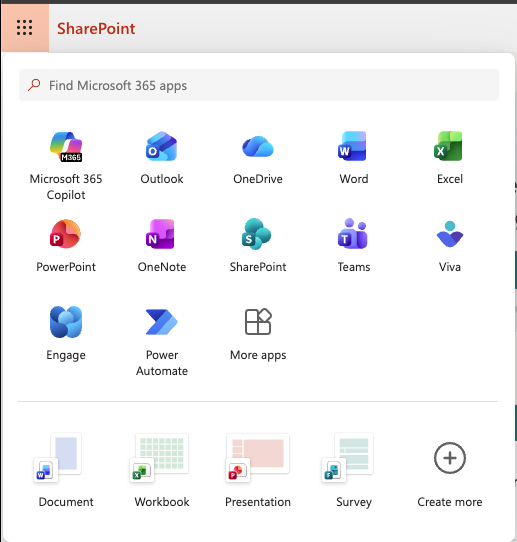The height and width of the screenshot is (542, 517).
Task: Create a new Excel Workbook
Action: click(162, 470)
